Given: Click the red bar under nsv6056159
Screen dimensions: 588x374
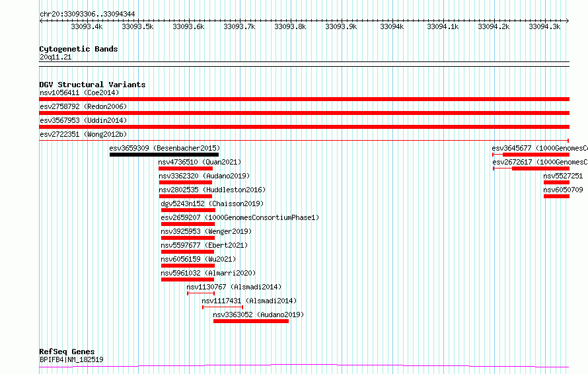Looking at the screenshot, I should [x=188, y=266].
